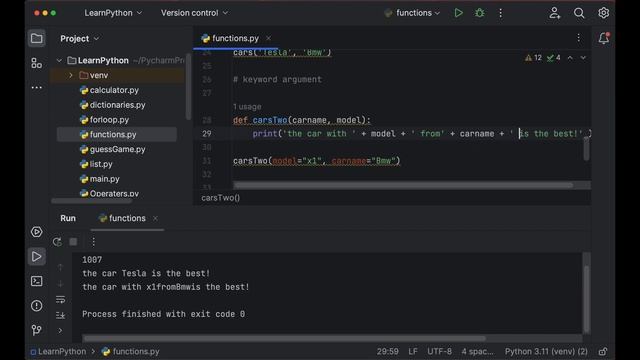Click the Run panel title label
Screen dimensions: 640x360
coord(68,218)
